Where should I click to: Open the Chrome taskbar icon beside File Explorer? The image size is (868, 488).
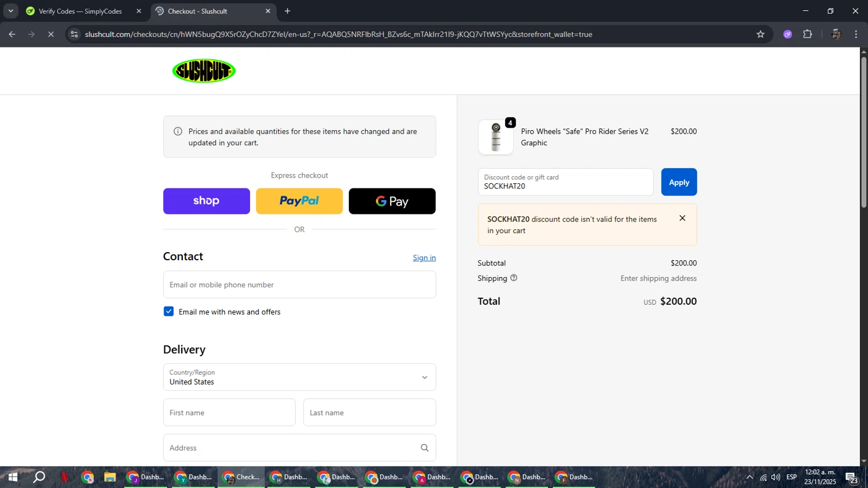coord(87,477)
